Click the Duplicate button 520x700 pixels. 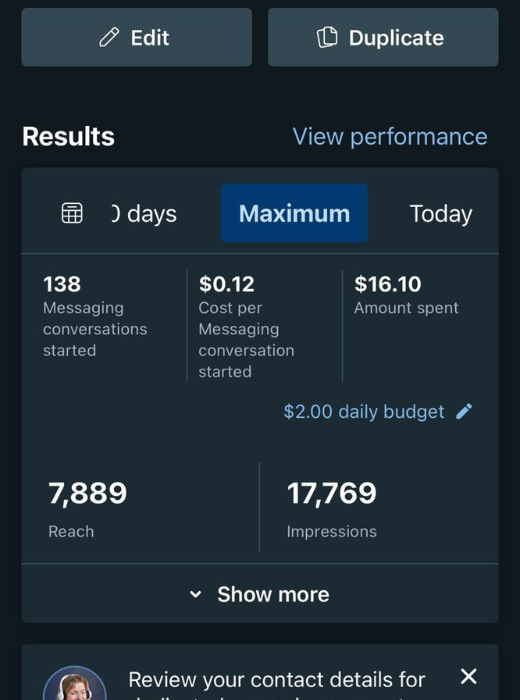coord(383,37)
